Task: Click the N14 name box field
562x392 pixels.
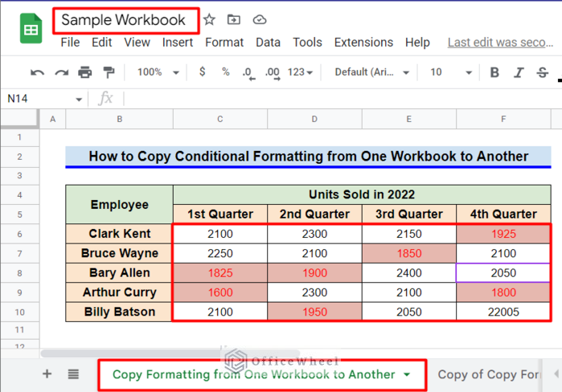Action: (40, 99)
